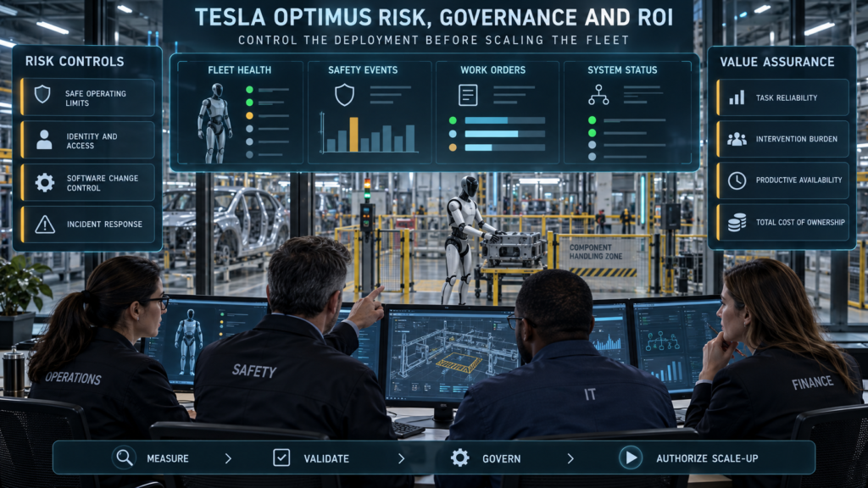Click the warning triangle beside Incident Response

tap(45, 224)
